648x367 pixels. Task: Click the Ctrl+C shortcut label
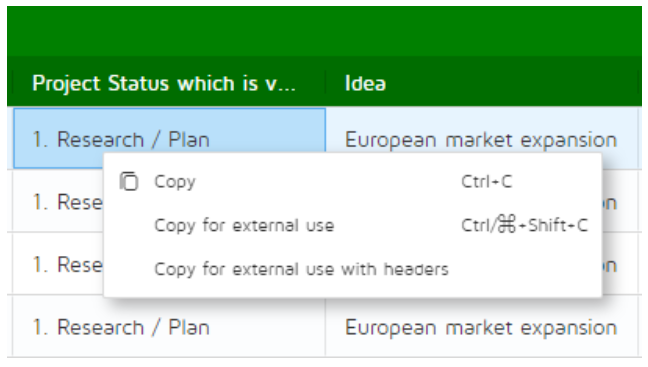(486, 181)
